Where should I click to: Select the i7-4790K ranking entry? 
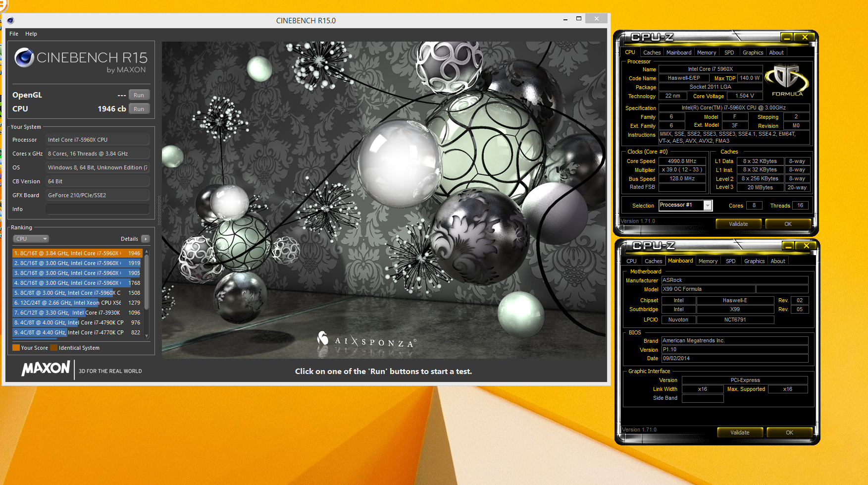click(x=77, y=323)
